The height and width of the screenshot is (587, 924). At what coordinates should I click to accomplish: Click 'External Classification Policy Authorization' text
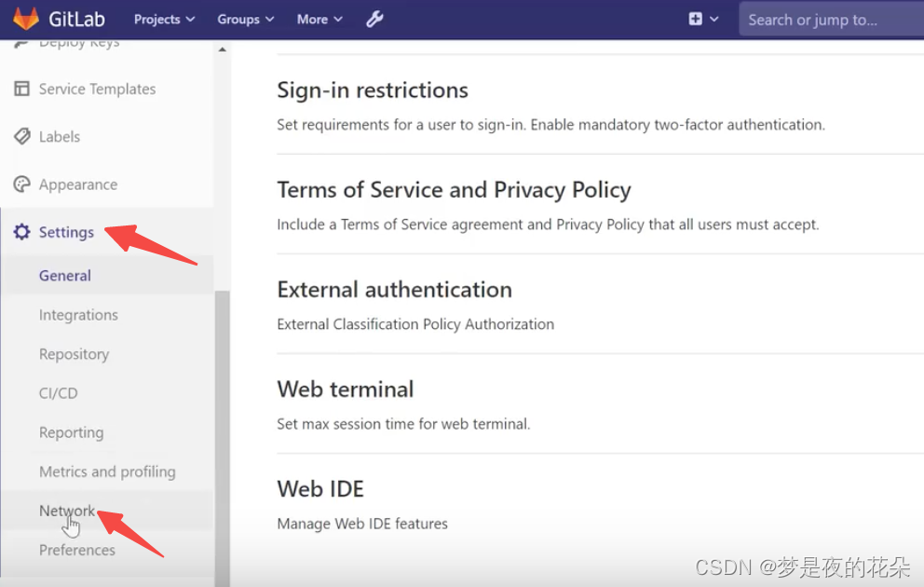[415, 324]
